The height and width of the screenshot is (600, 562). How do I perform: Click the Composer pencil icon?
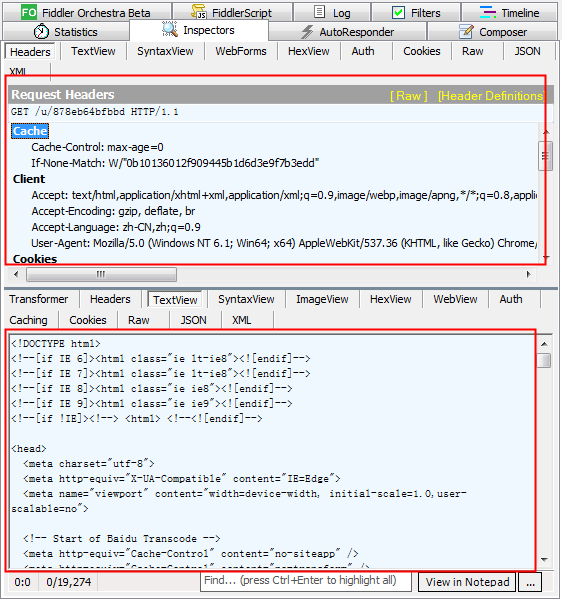coord(466,31)
